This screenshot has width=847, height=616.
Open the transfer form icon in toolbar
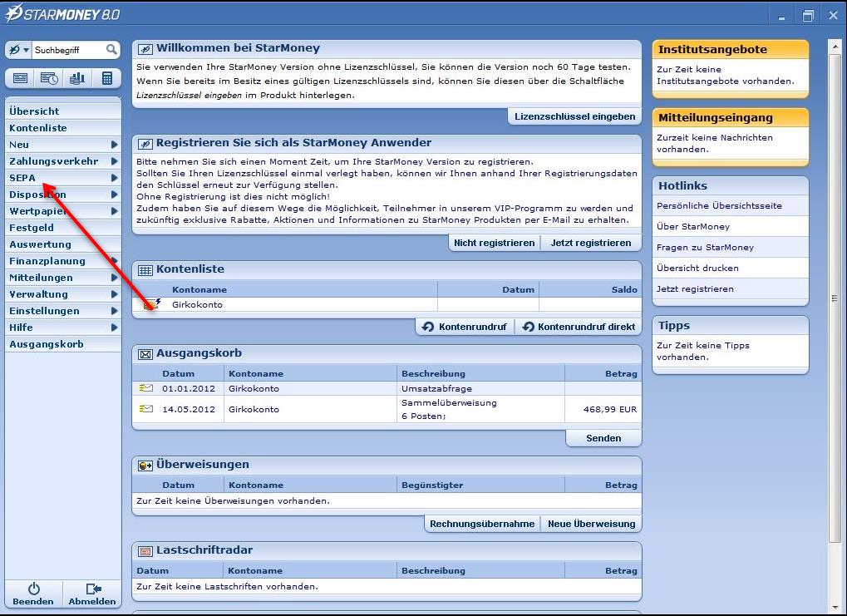point(21,78)
